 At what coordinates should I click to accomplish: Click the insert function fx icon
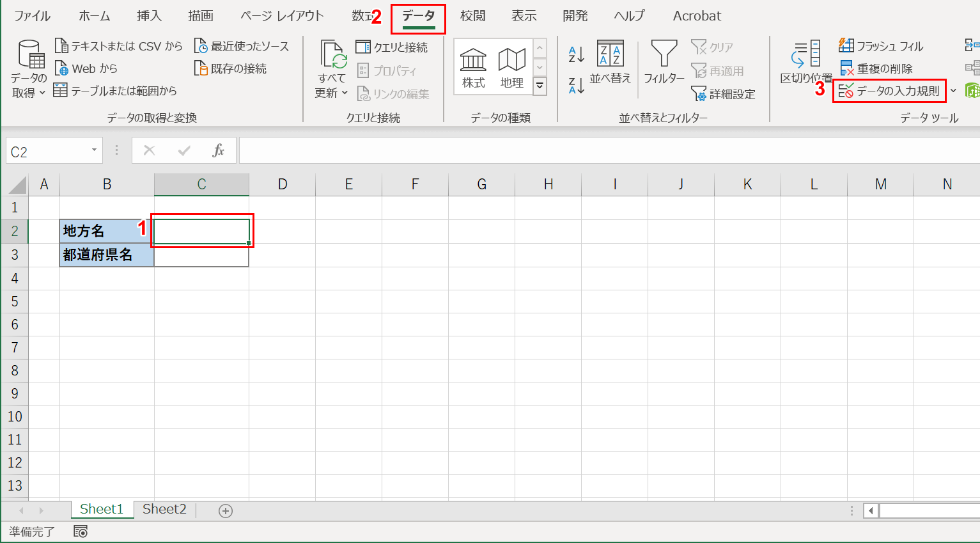[218, 150]
